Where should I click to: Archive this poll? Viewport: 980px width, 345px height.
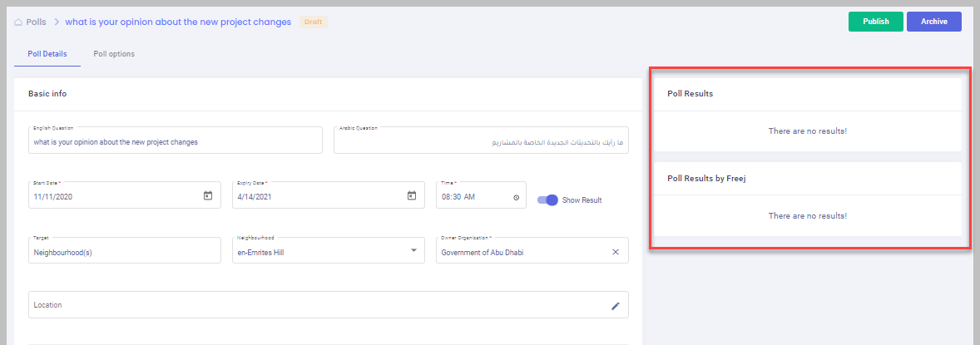click(933, 22)
